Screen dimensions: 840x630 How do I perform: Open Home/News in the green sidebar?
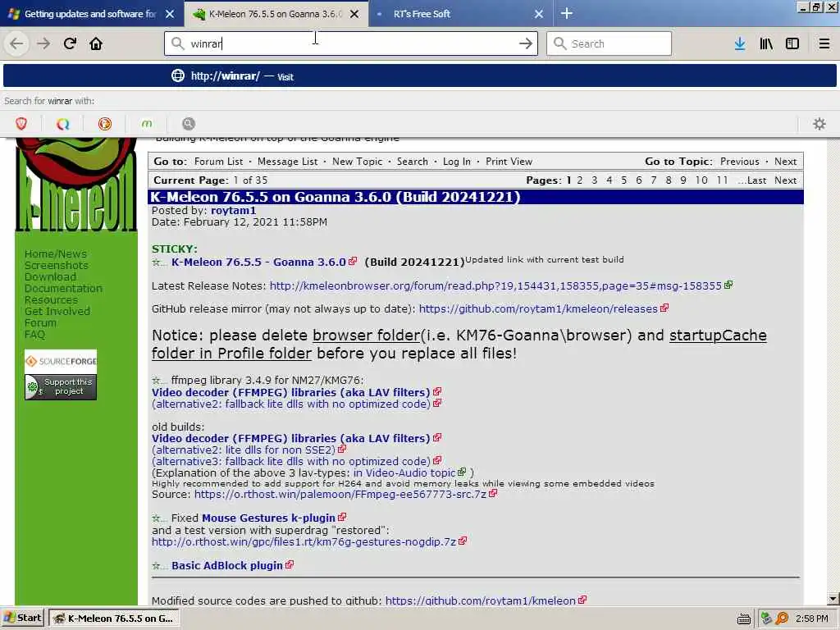click(55, 254)
